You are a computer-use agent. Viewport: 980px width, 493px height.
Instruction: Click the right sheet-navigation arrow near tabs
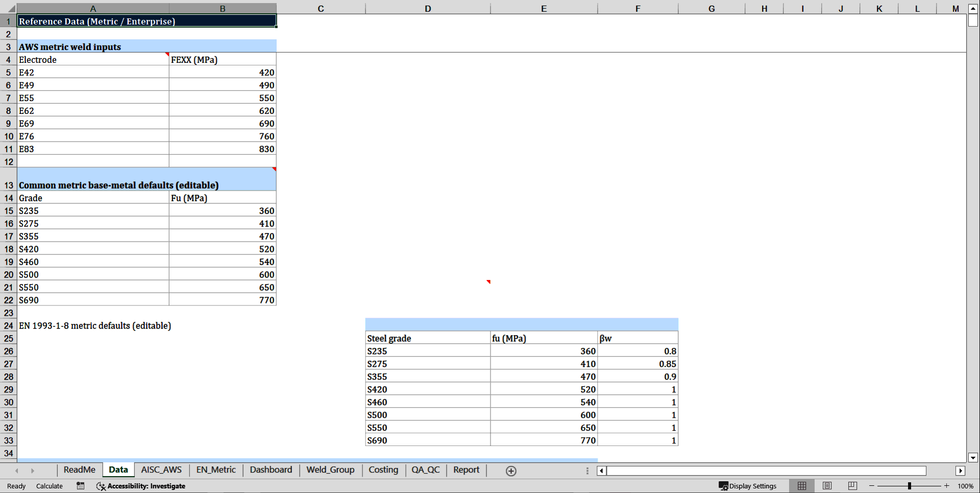click(33, 471)
